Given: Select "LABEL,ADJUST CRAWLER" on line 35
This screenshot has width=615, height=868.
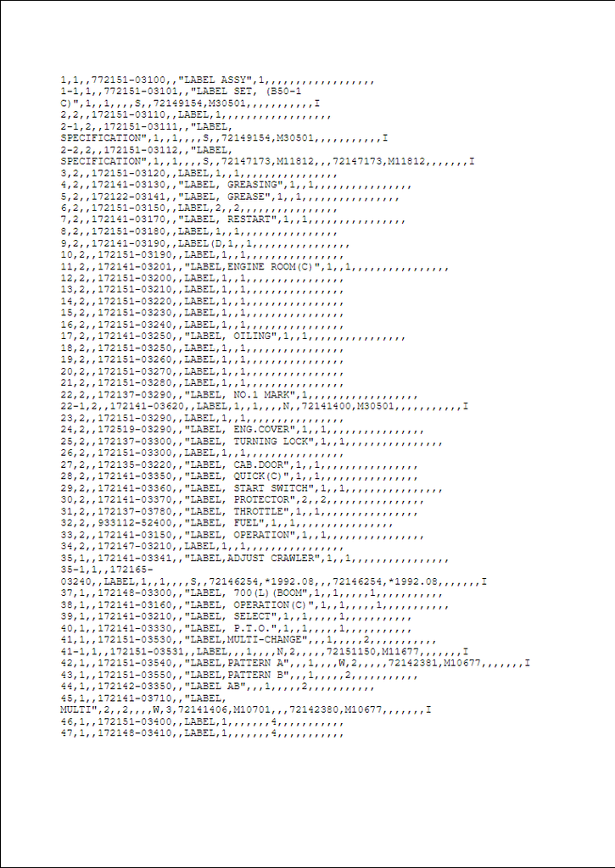Looking at the screenshot, I should 255,559.
